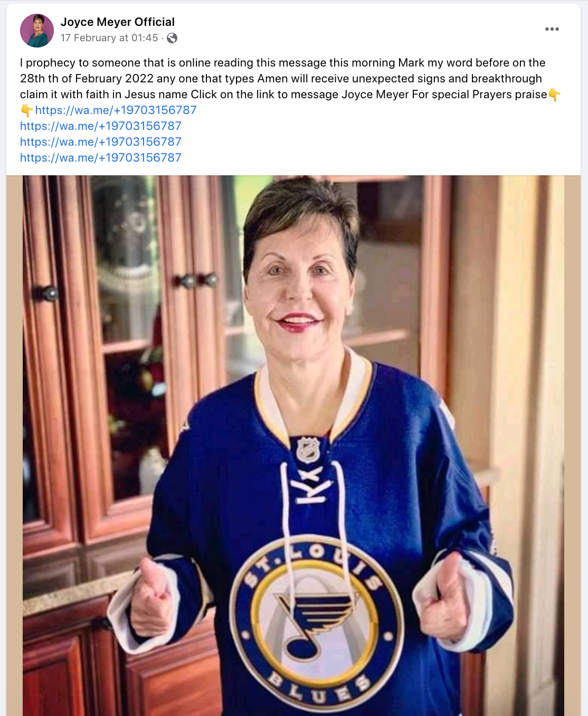
Task: Click the NHL shield on the jersey collar
Action: point(308,450)
